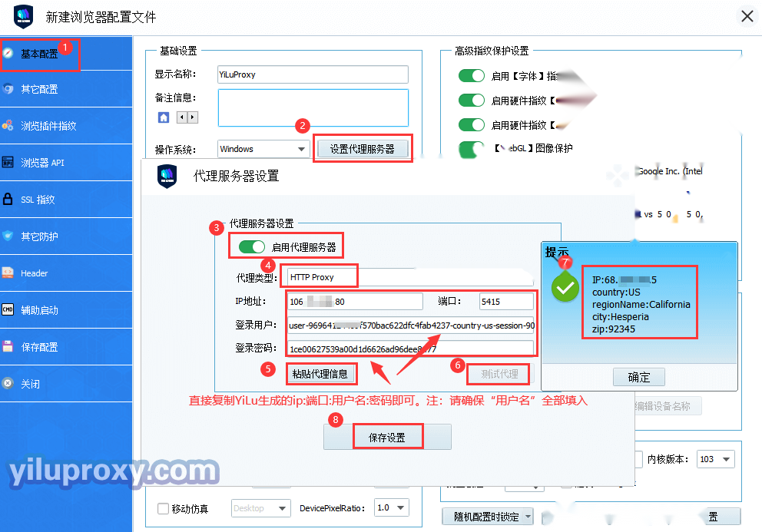Screen dimensions: 762x532
Task: Click the 端口 field showing 5415
Action: pos(506,301)
